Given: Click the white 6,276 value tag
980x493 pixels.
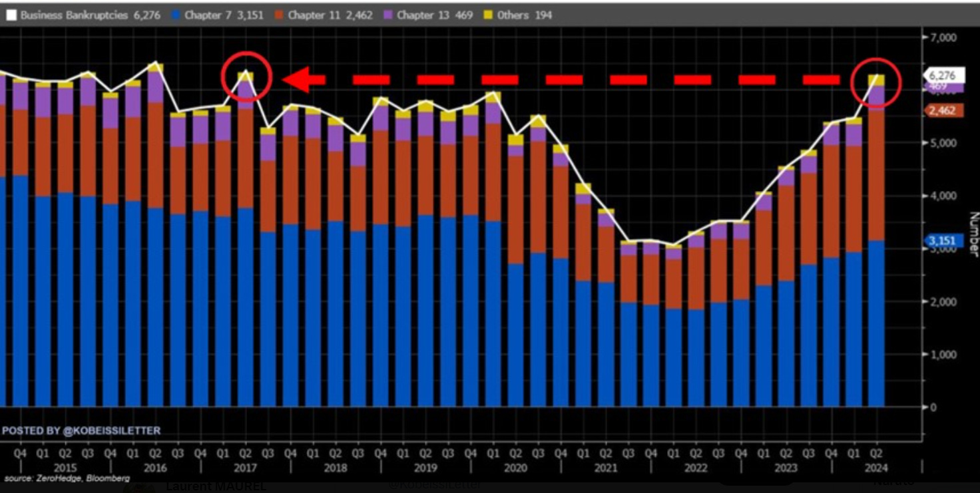Looking at the screenshot, I should pyautogui.click(x=942, y=75).
